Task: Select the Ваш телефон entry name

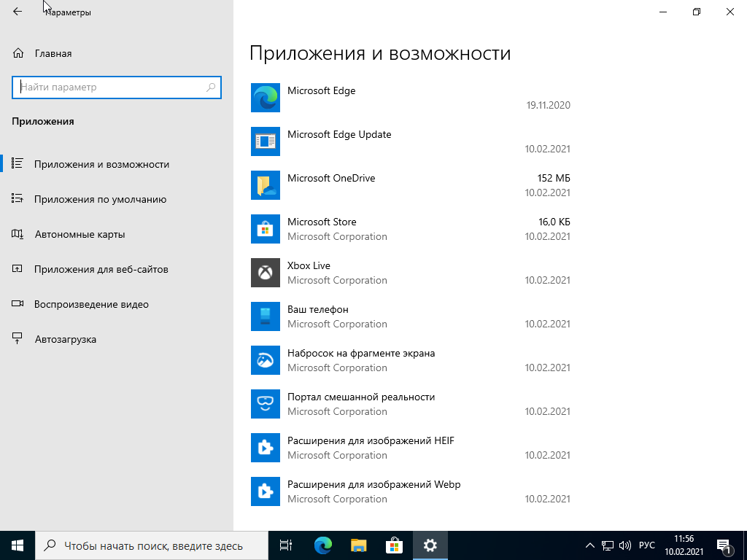Action: pyautogui.click(x=318, y=309)
